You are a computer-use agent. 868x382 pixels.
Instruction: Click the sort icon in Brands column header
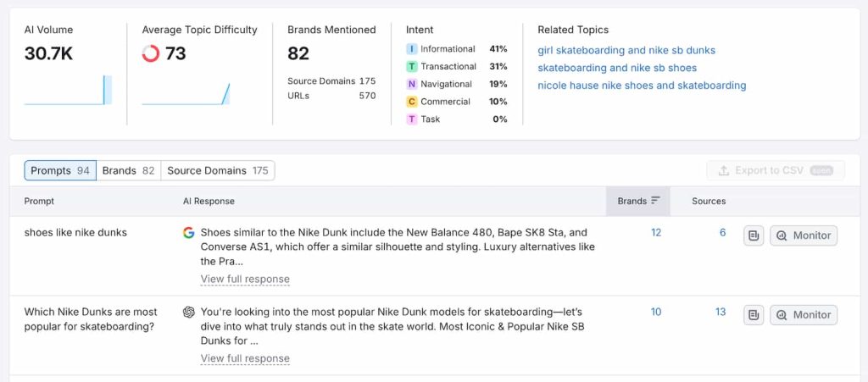coord(655,201)
